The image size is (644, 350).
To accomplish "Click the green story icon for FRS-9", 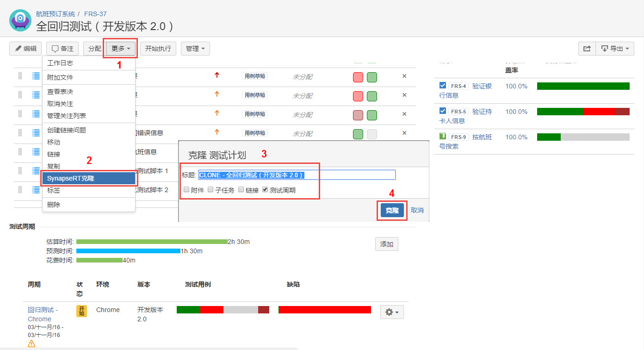I will 443,137.
